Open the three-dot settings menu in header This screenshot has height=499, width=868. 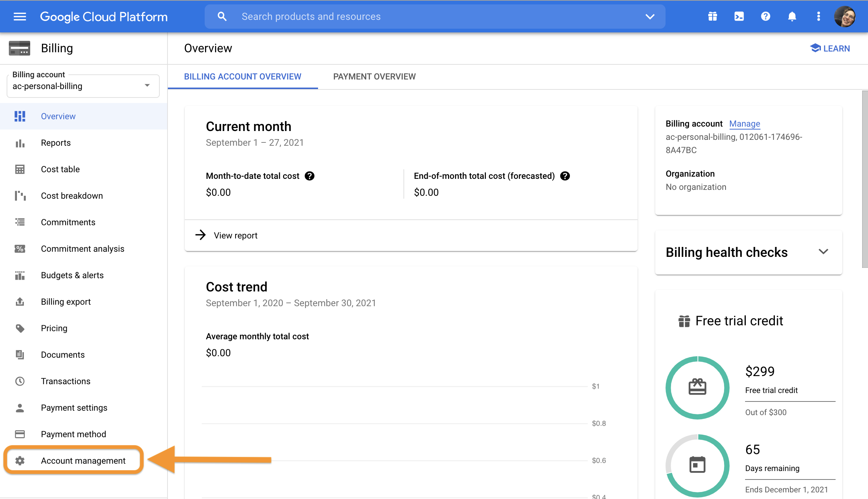tap(819, 17)
